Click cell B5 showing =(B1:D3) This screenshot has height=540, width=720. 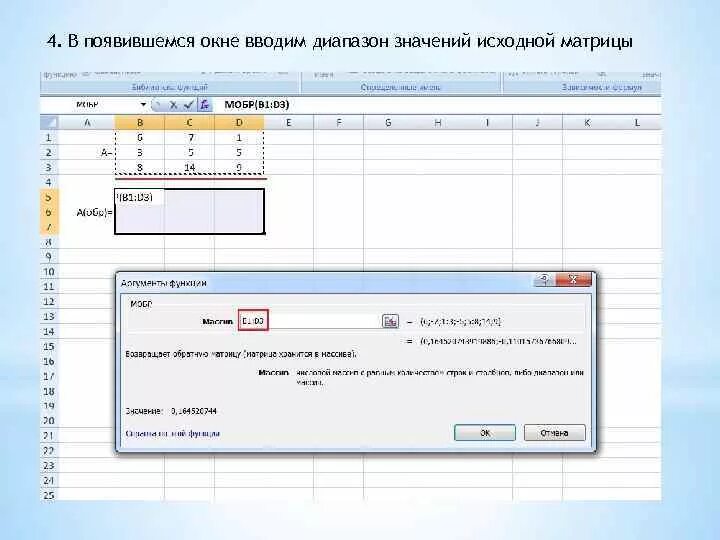(x=140, y=197)
